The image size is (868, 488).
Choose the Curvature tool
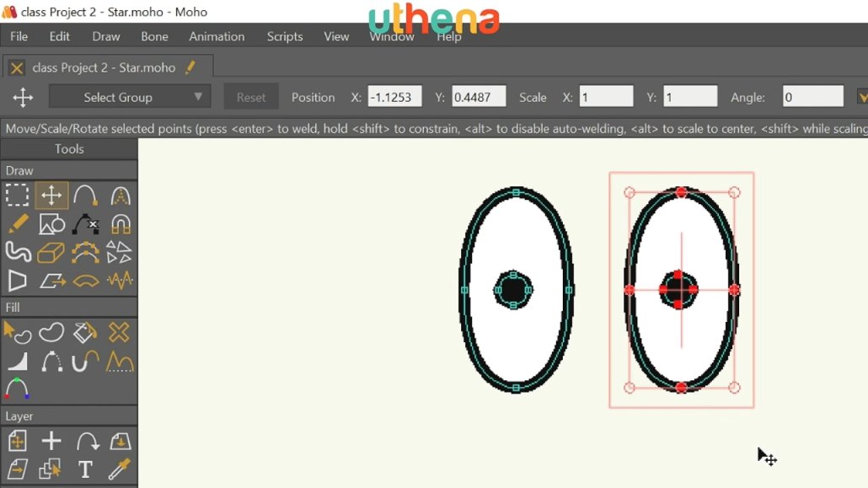pyautogui.click(x=121, y=196)
